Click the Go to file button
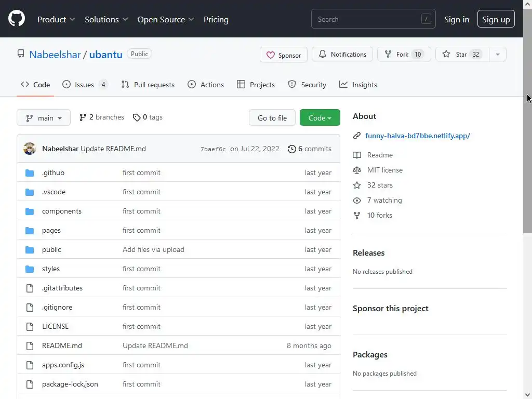Screen dimensions: 532x399 coord(272,118)
